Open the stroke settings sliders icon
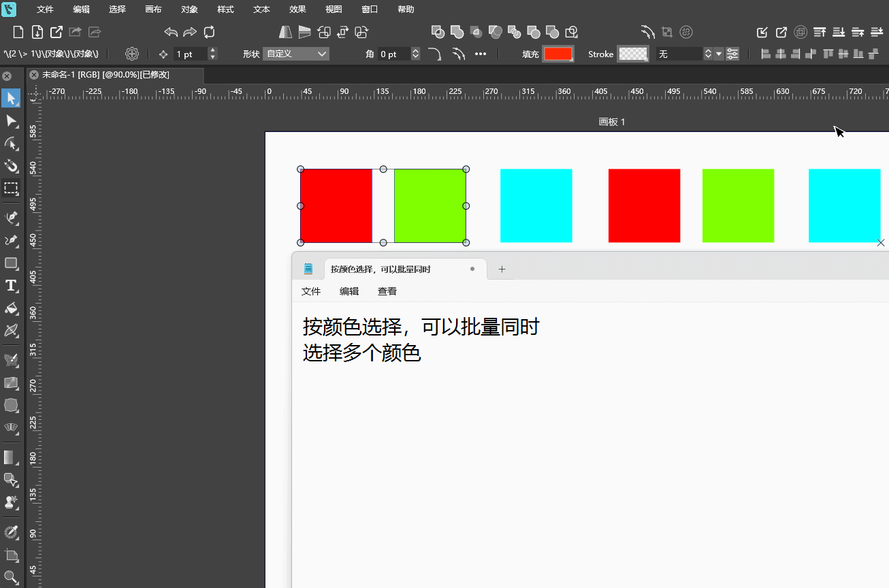Viewport: 889px width, 588px height. [x=732, y=54]
